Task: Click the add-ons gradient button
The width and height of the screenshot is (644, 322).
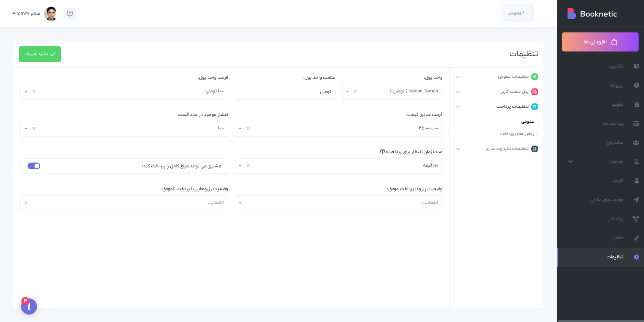Action: [600, 42]
